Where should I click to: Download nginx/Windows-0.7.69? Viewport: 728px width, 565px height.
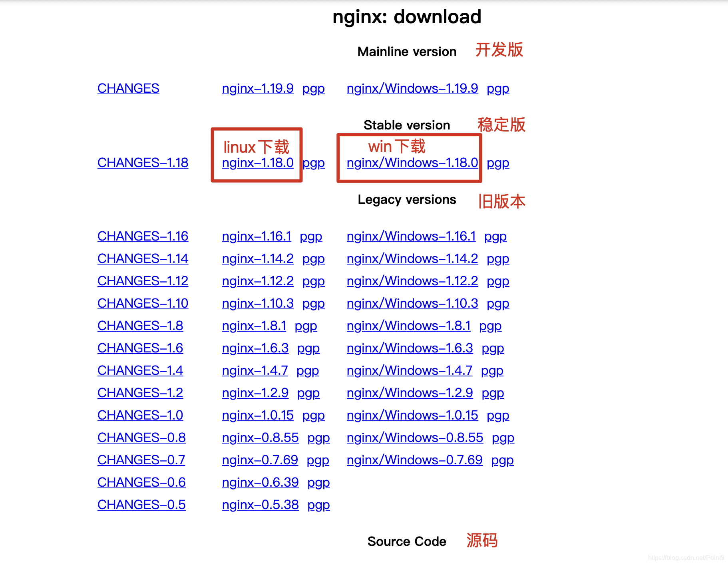tap(415, 460)
